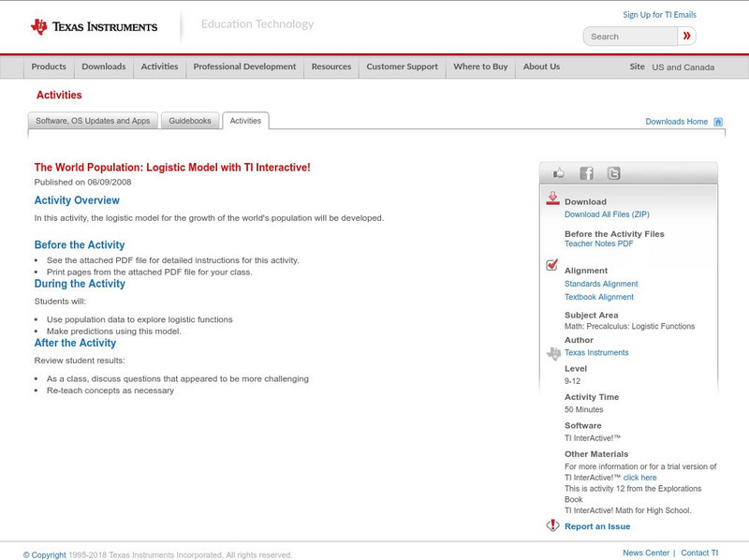Open the Teacher Notes PDF link
Screen dimensions: 749x560
pyautogui.click(x=598, y=243)
